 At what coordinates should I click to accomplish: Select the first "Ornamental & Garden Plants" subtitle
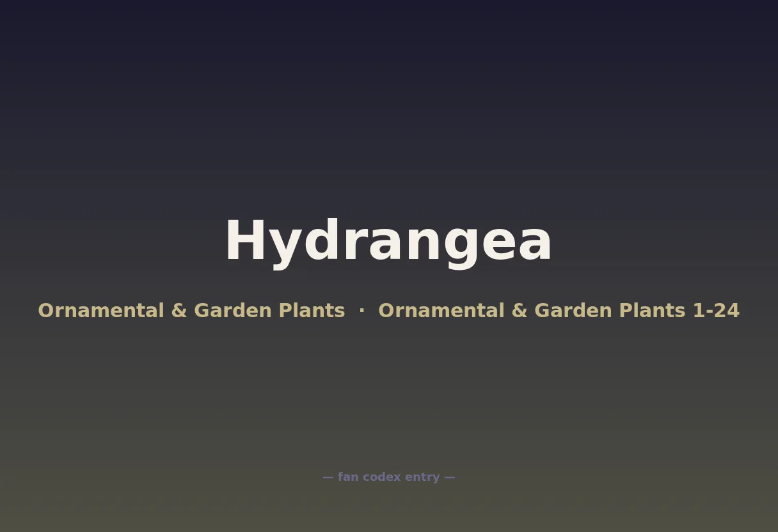(x=191, y=311)
